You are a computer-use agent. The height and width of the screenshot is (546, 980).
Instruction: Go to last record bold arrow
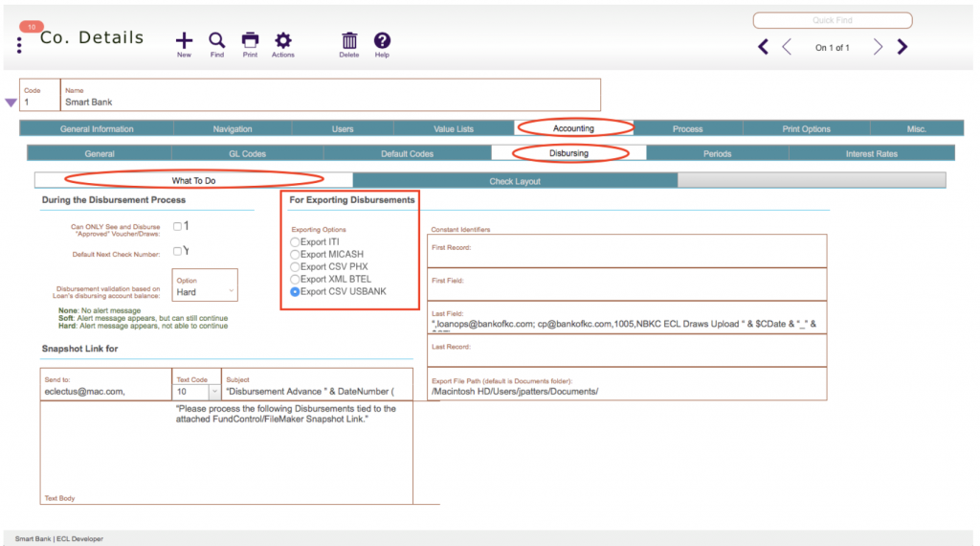[902, 47]
